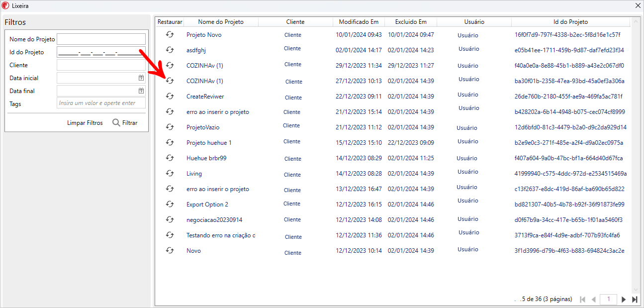Close the Lixeira window
644x308 pixels.
pos(638,5)
